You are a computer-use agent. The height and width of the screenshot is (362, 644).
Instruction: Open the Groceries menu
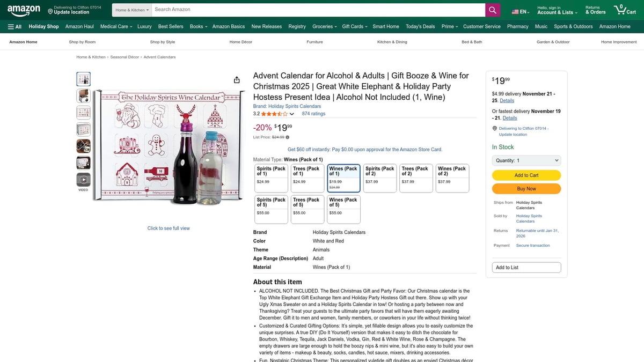coord(324,26)
